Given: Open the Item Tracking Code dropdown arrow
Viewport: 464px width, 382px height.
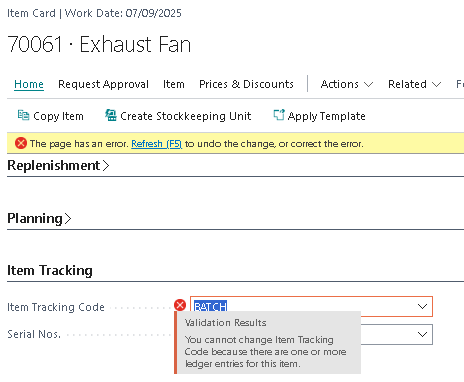Looking at the screenshot, I should click(422, 306).
